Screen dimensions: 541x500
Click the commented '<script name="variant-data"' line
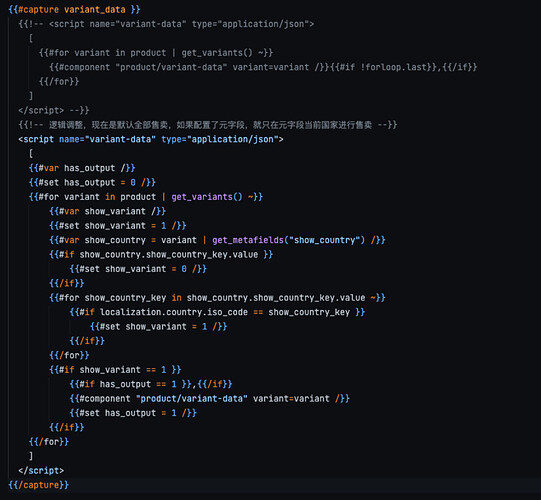(166, 24)
